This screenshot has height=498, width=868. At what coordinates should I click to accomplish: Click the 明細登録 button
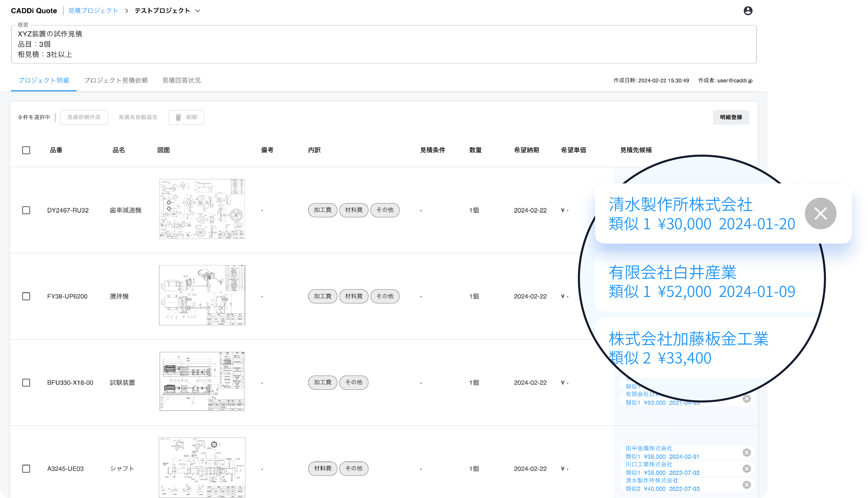(x=731, y=117)
